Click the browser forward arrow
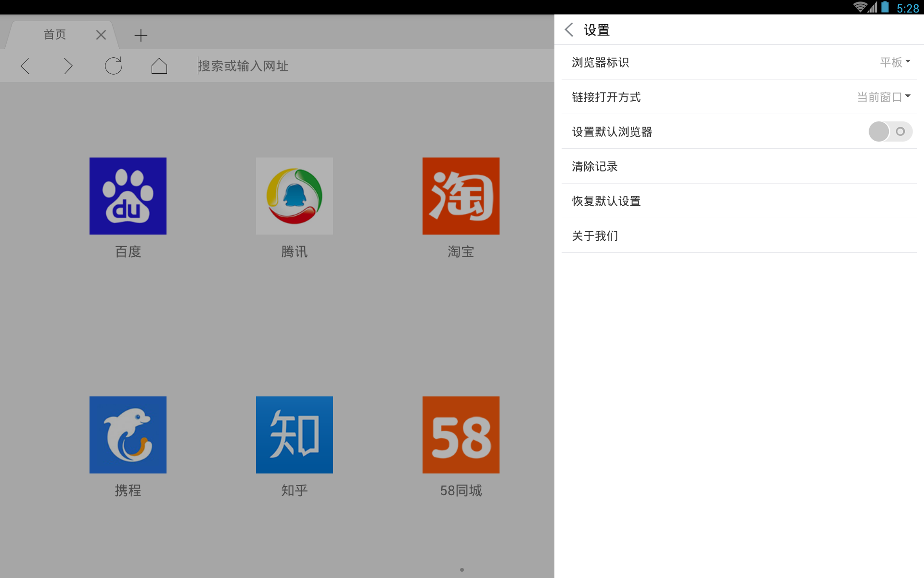Viewport: 924px width, 578px height. (68, 66)
